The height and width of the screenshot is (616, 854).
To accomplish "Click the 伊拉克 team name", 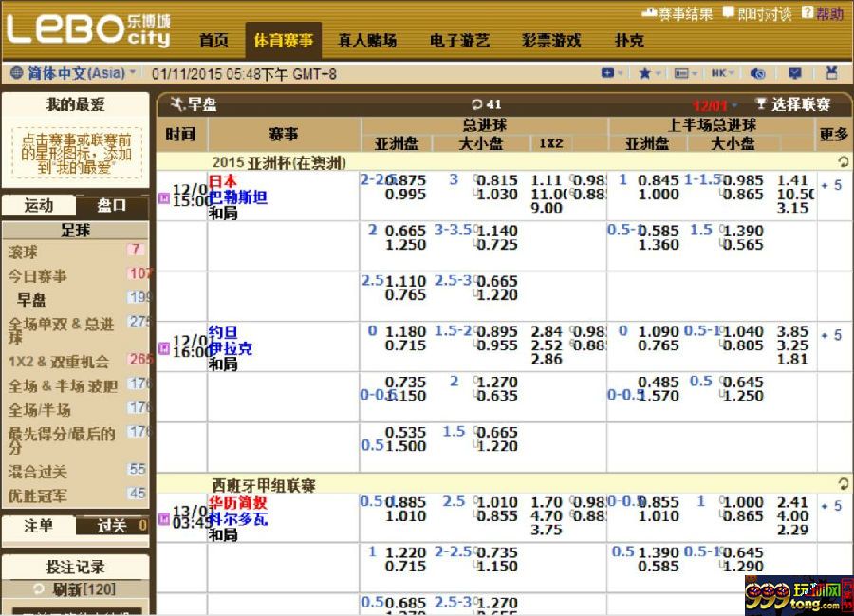I will pyautogui.click(x=231, y=348).
